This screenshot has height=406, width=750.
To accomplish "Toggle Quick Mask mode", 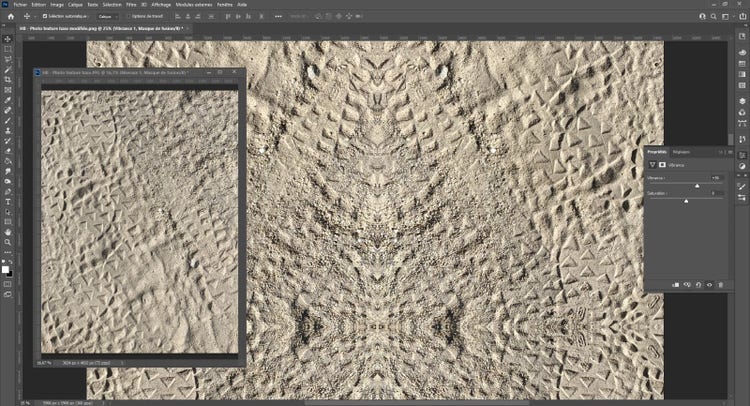I will [x=8, y=284].
